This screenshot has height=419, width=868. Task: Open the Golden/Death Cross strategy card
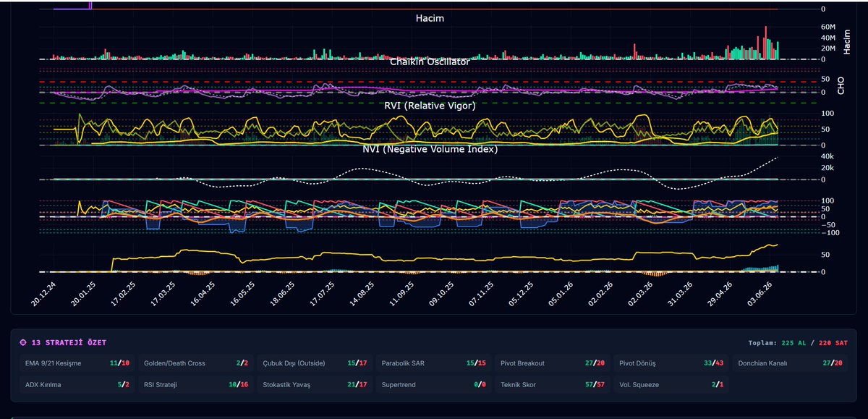195,363
